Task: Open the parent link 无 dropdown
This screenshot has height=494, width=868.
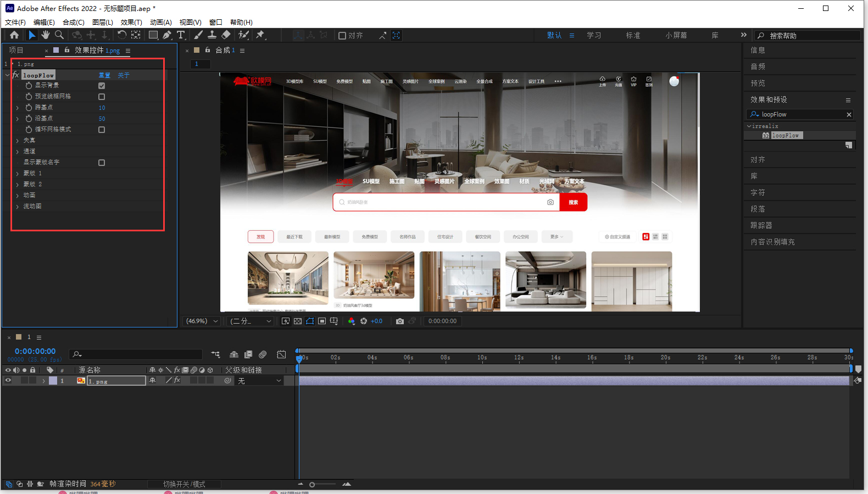Action: (x=259, y=381)
